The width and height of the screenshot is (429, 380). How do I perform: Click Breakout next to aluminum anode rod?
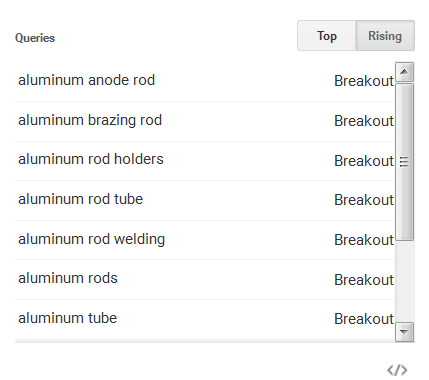[364, 81]
